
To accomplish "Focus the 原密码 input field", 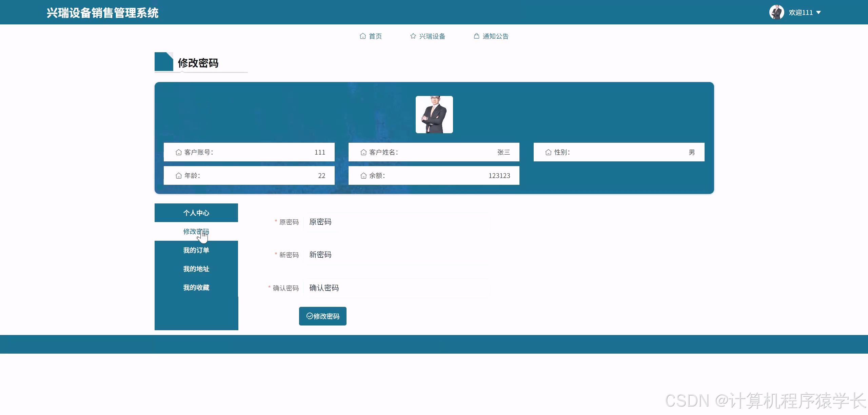I will tap(397, 222).
